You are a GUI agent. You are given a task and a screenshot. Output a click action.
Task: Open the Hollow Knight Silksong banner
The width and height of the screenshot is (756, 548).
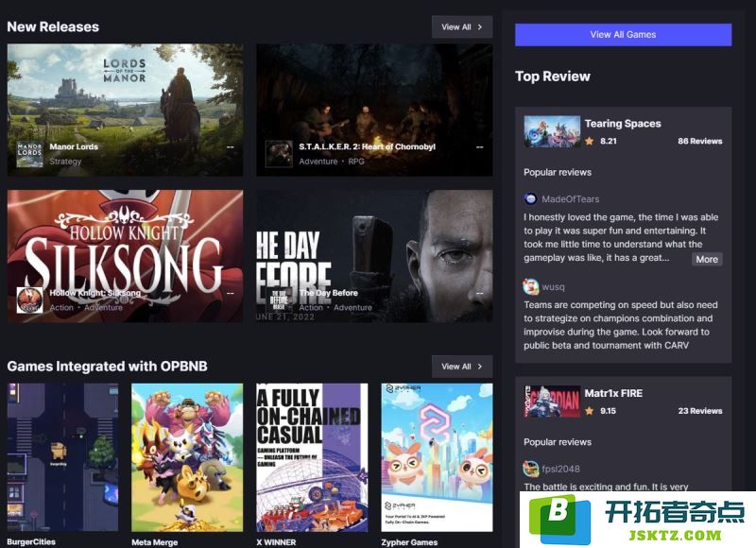pos(126,256)
